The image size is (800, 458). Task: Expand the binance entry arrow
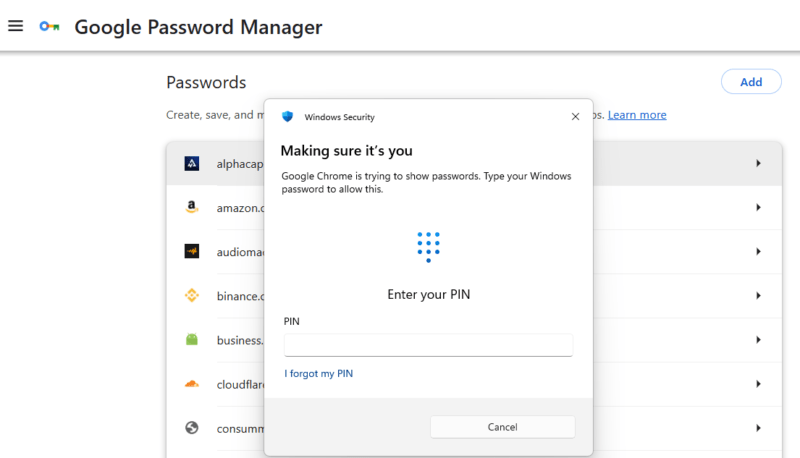758,295
